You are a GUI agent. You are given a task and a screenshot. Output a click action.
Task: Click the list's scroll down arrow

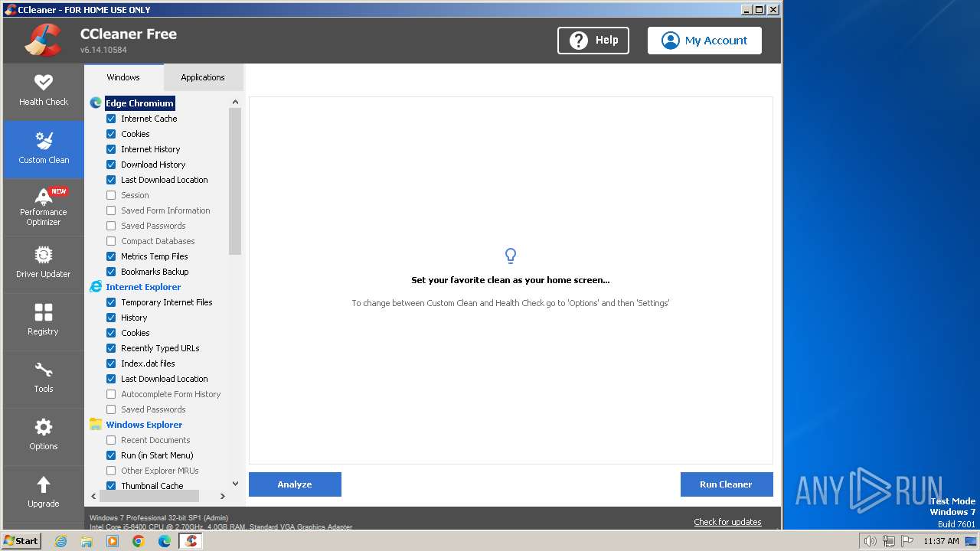pos(235,484)
